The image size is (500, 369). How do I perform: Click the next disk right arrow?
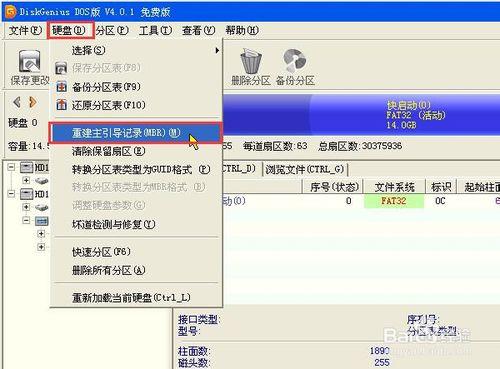pos(33,102)
